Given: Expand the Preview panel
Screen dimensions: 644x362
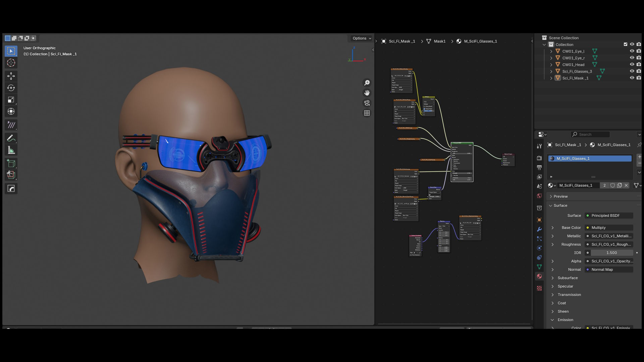Looking at the screenshot, I should tap(551, 196).
